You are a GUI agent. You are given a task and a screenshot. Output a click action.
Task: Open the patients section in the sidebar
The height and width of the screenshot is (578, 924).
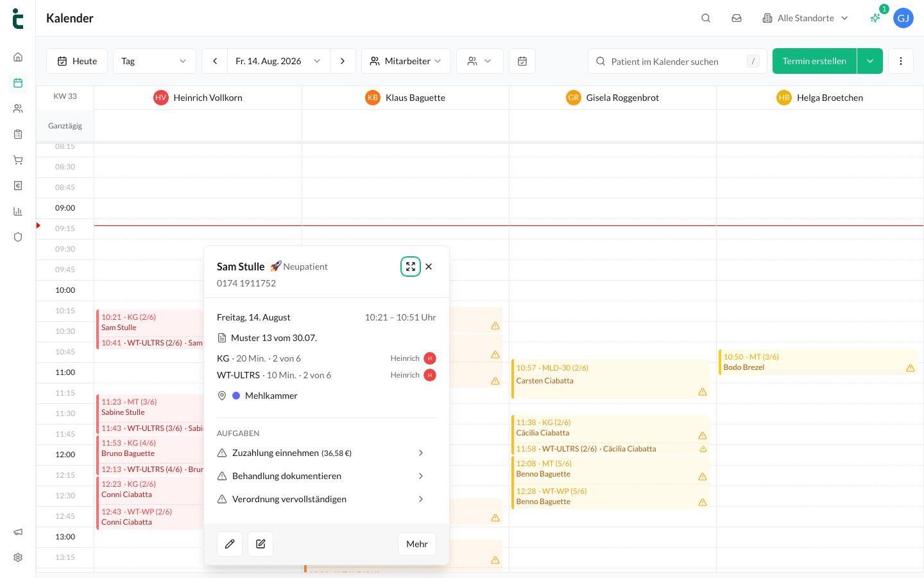coord(18,109)
